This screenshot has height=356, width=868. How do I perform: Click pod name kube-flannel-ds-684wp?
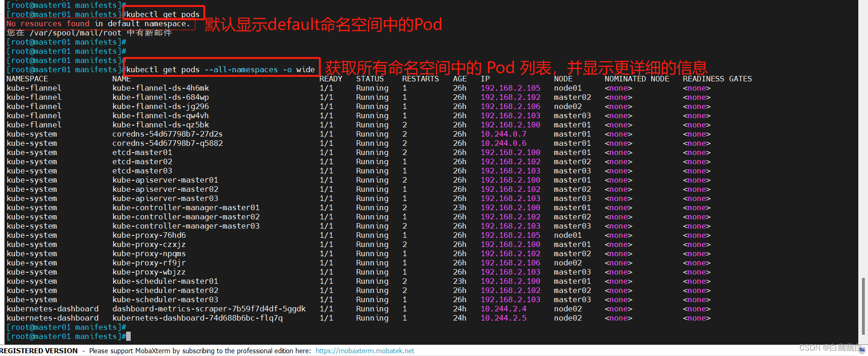161,97
